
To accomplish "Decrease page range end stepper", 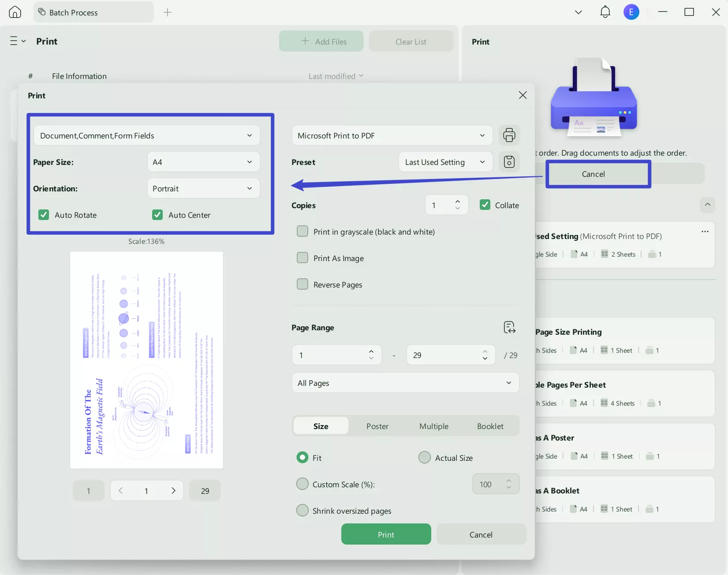I will [x=485, y=358].
